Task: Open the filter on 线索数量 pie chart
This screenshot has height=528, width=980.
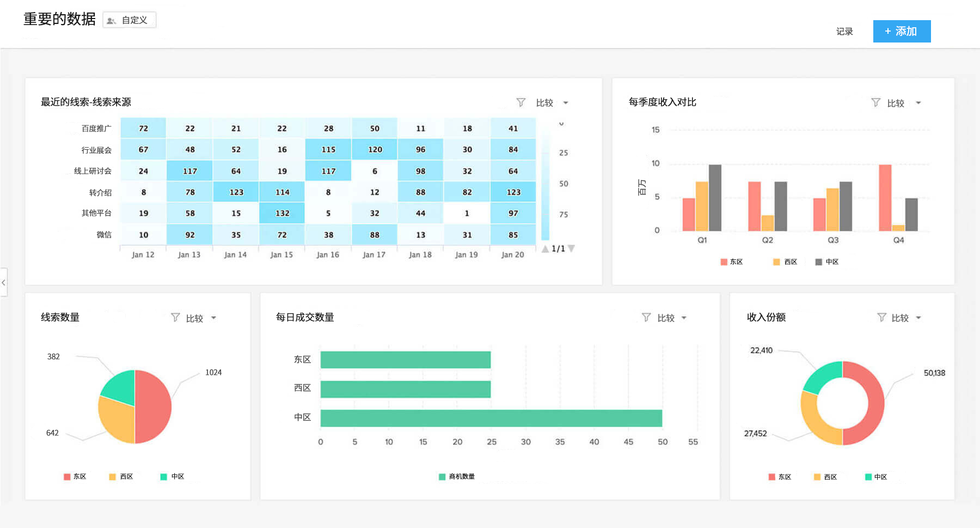Action: pyautogui.click(x=175, y=317)
